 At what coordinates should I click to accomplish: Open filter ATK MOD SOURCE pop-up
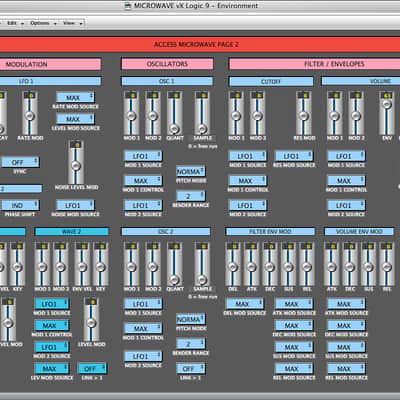click(x=294, y=304)
